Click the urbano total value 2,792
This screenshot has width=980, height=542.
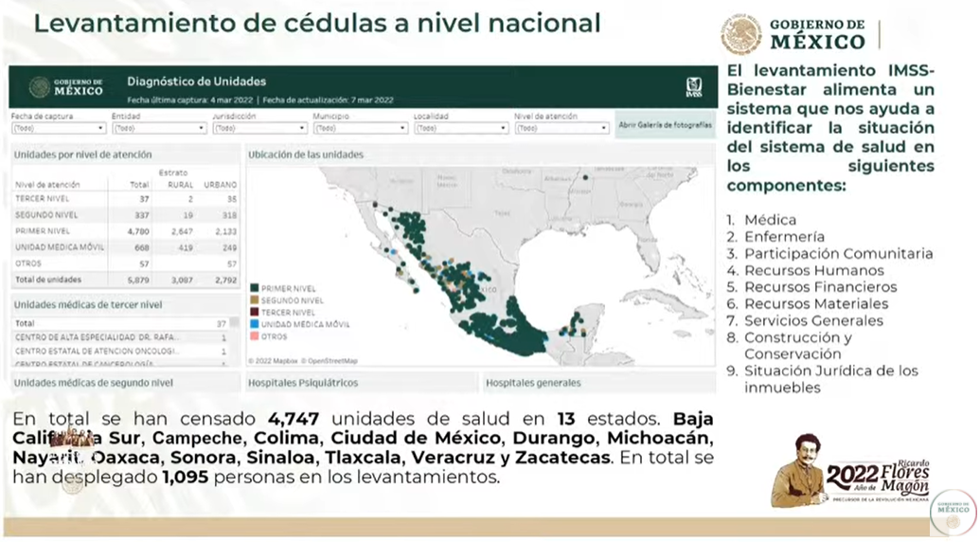[225, 280]
